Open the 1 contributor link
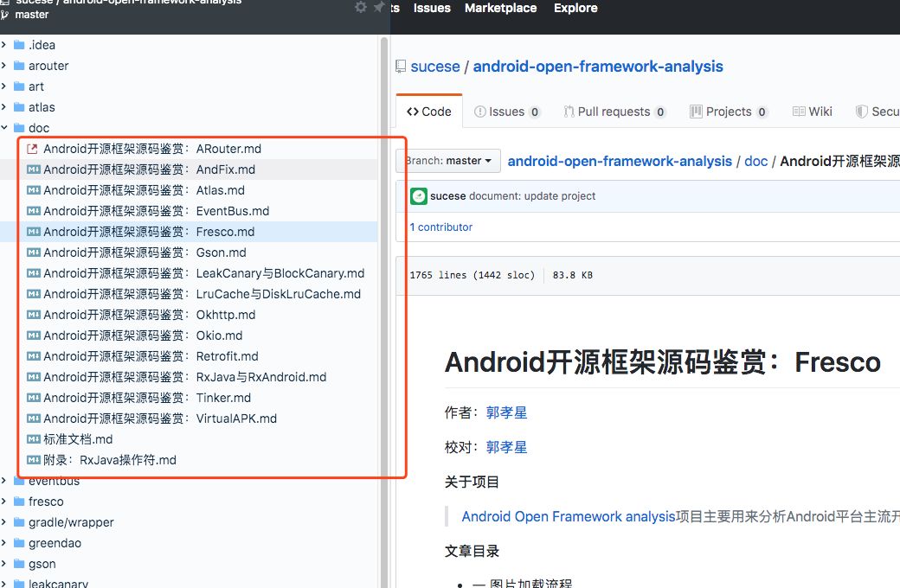The image size is (900, 588). pos(440,227)
